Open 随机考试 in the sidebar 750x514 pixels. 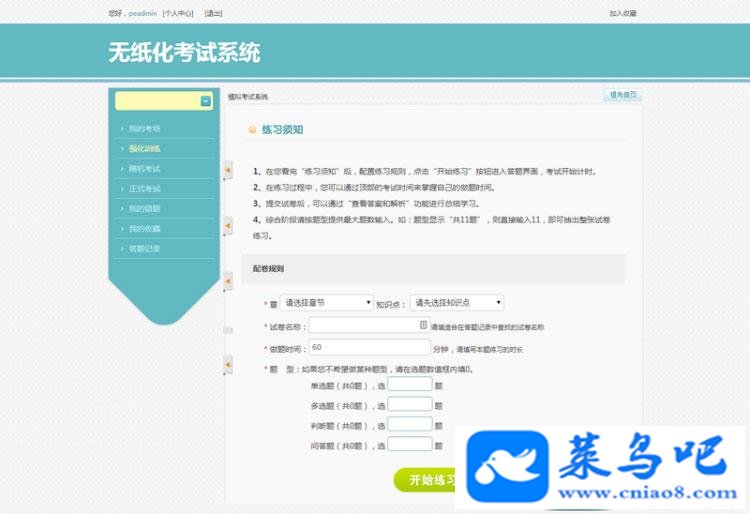(144, 169)
